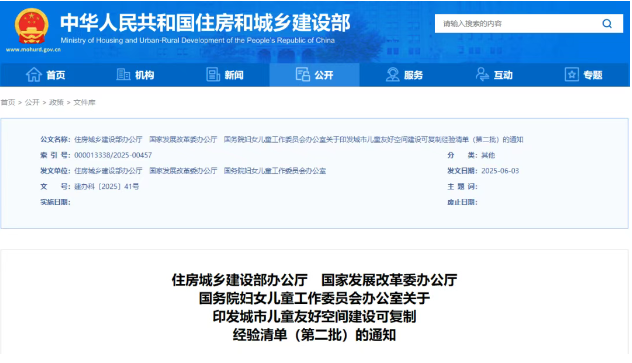
Task: Open the 首页 navigation menu item
Action: tap(45, 75)
